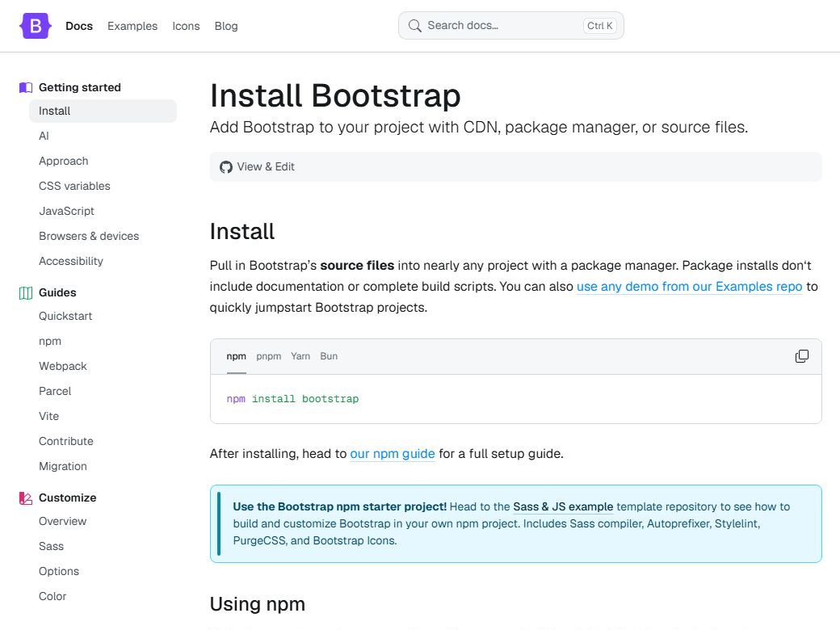Click the Guides map icon
This screenshot has width=840, height=630.
(26, 292)
